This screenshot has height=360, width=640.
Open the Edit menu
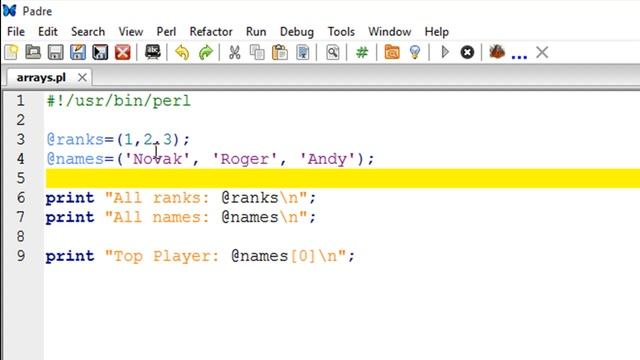48,32
